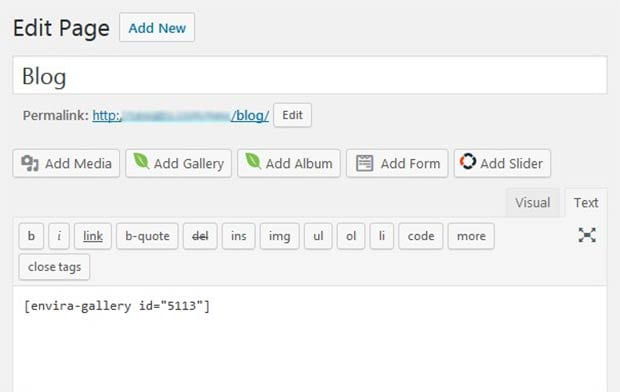Insert an image using img button
620x392 pixels.
tap(279, 236)
